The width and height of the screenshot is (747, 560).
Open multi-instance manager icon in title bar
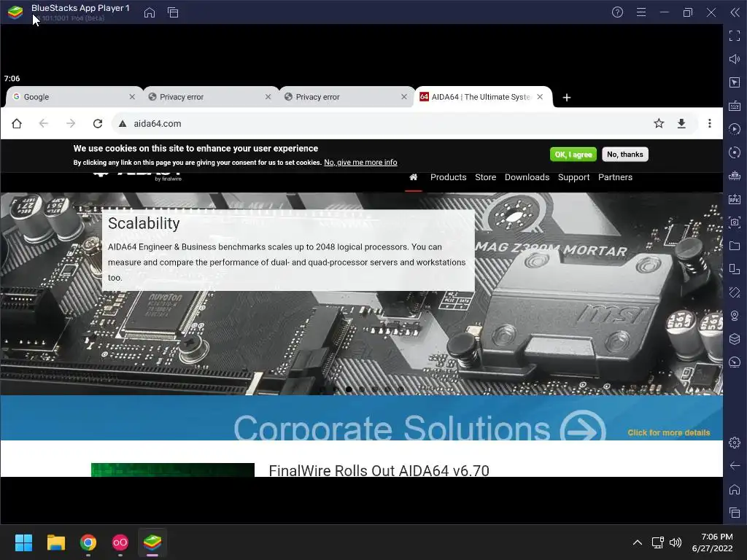tap(173, 12)
